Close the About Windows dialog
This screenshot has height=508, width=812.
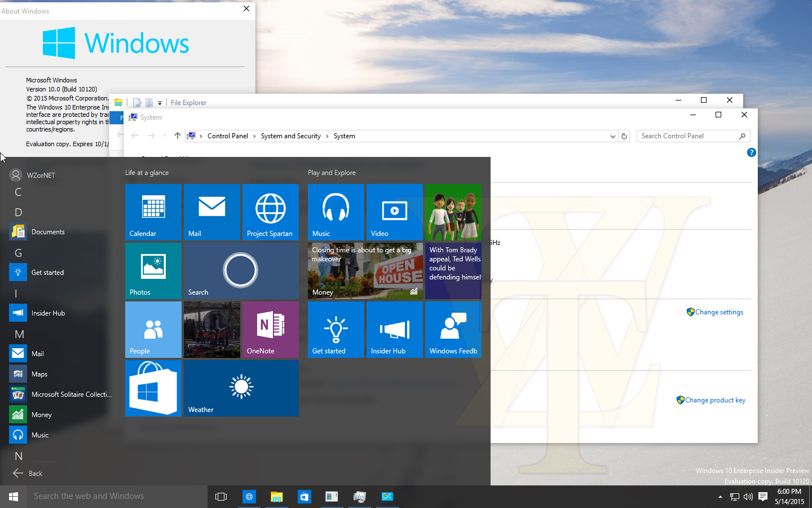[x=246, y=8]
